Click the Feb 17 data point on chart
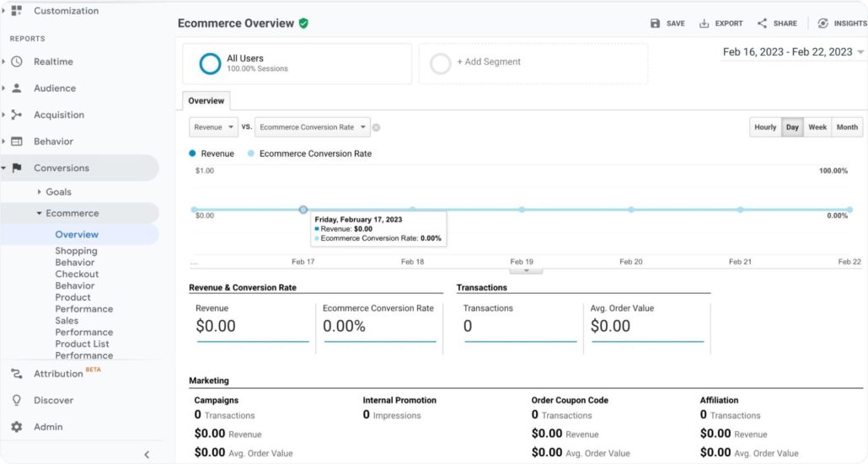Image resolution: width=868 pixels, height=464 pixels. [303, 210]
